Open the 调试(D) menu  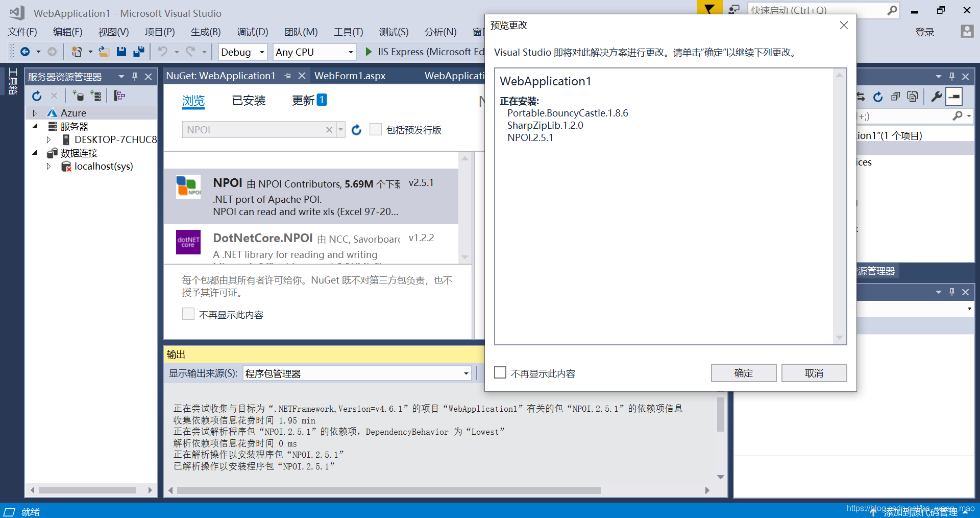[252, 32]
